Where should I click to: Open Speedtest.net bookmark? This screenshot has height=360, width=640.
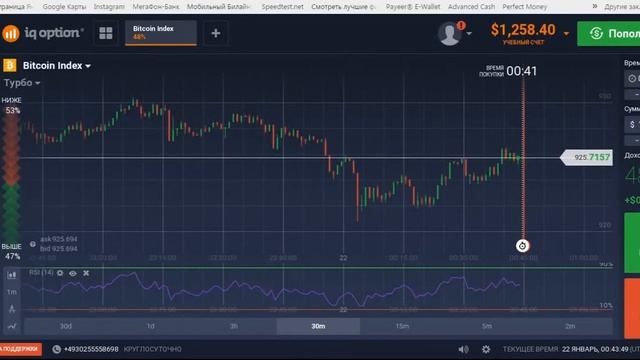click(282, 7)
